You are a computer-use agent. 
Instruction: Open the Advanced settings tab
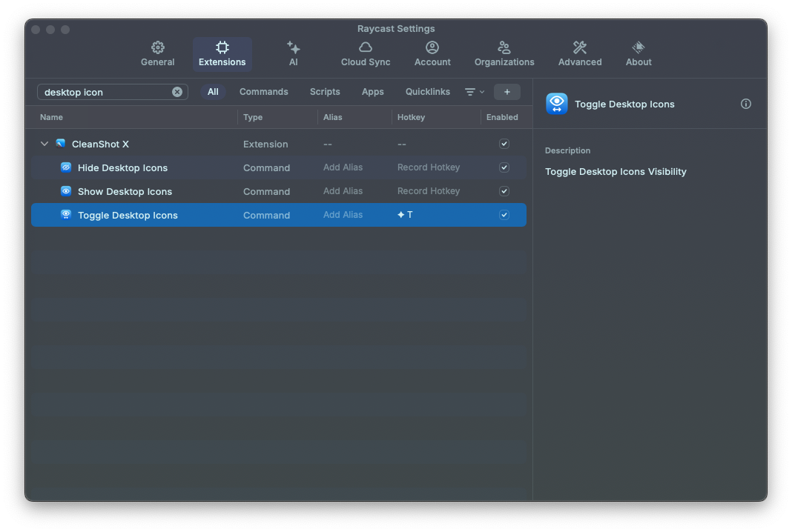pos(580,54)
